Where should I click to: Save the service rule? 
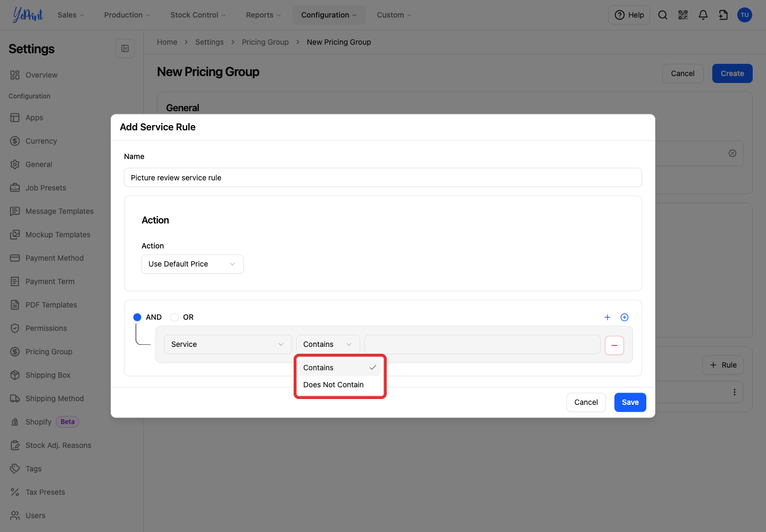[630, 402]
